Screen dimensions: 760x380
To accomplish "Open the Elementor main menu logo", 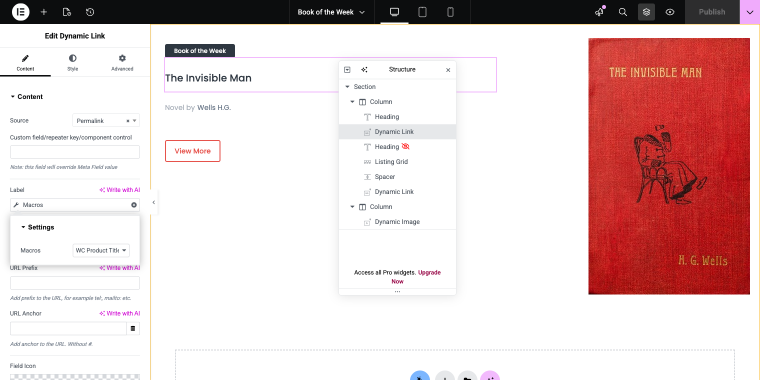I will pos(20,12).
